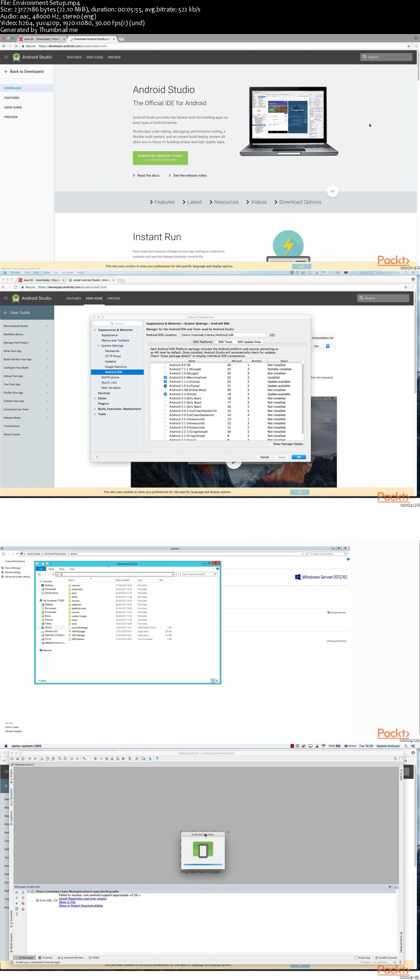
Task: Check the Android 7.1.1 (Nougat) checkbox
Action: pos(165,369)
